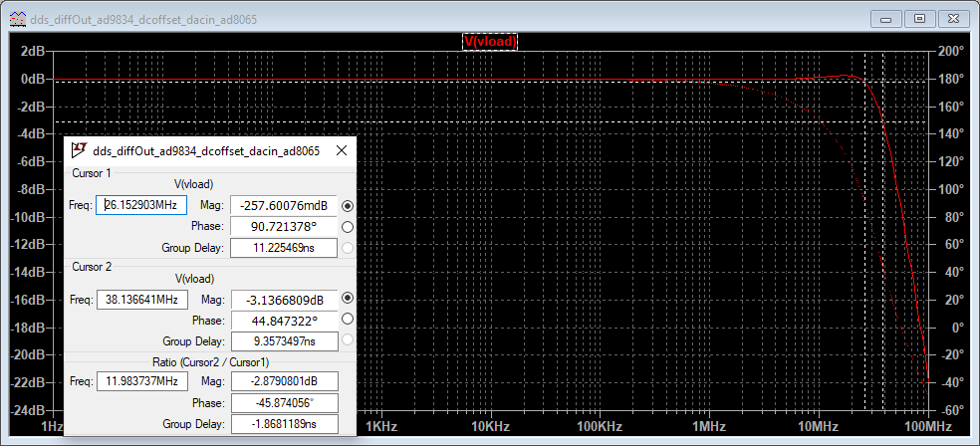Select Cursor 2 Phase radio button
The height and width of the screenshot is (446, 980).
(x=347, y=319)
